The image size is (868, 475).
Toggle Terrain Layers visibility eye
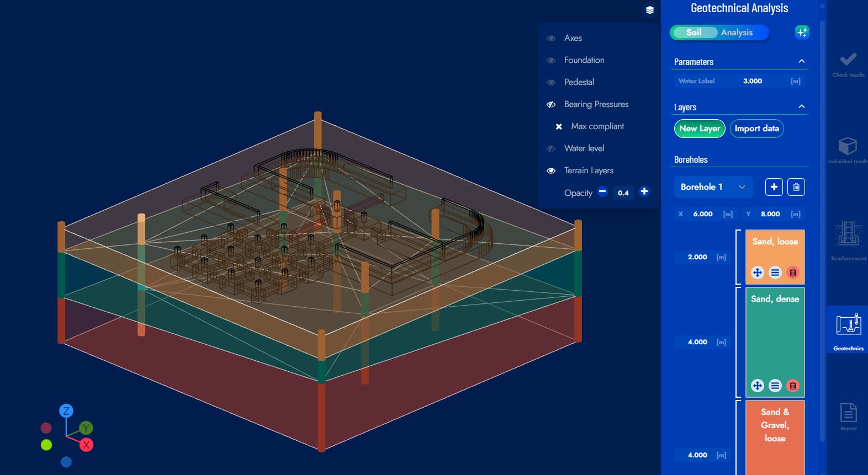click(551, 170)
